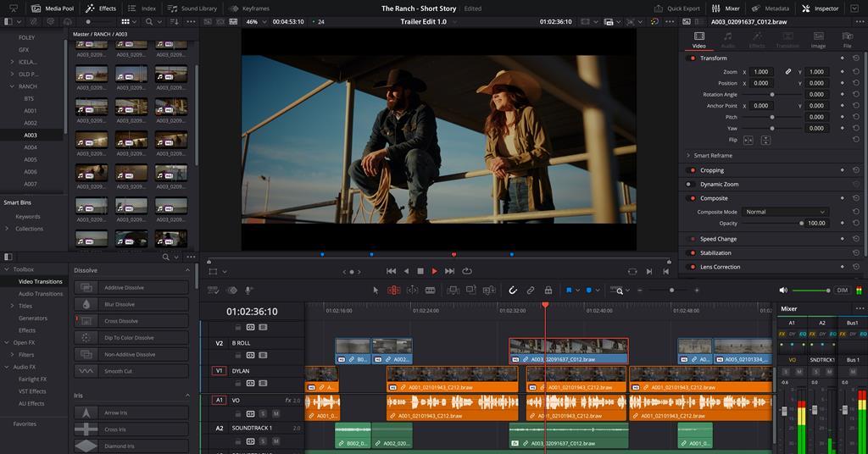The image size is (868, 454).
Task: Adjust the timeline zoom slider handle
Action: [x=671, y=291]
